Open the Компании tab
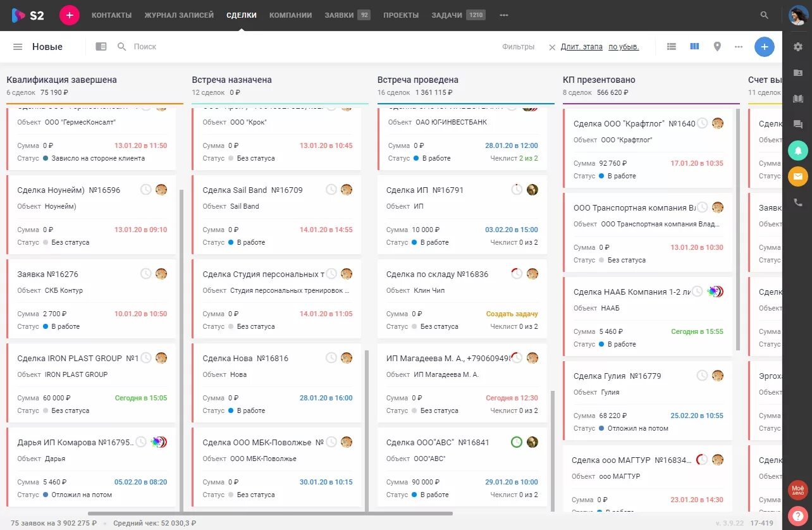This screenshot has height=530, width=812. (x=290, y=15)
